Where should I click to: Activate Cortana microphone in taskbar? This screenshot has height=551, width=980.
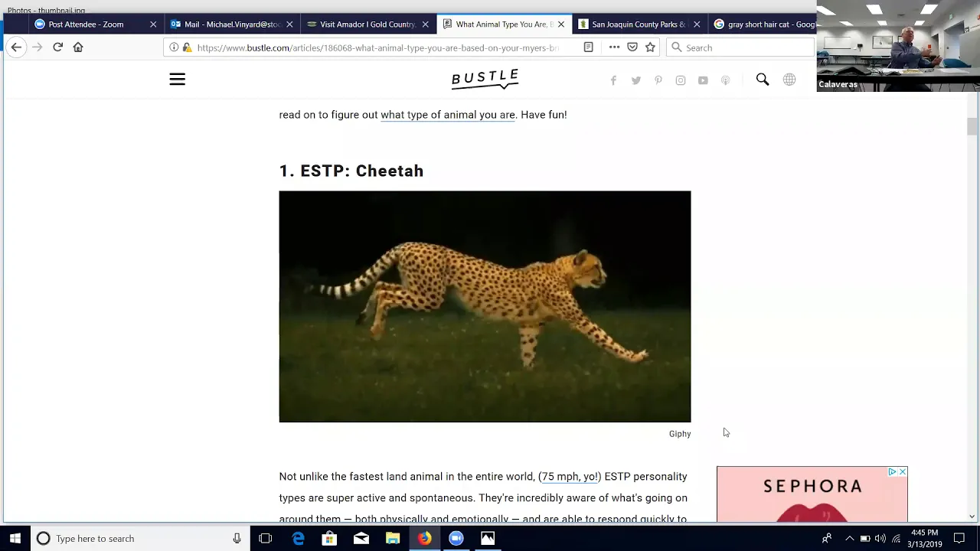point(237,539)
